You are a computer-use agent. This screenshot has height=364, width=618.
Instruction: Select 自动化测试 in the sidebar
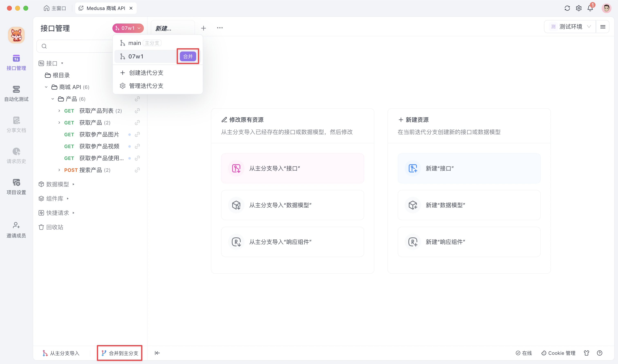pyautogui.click(x=16, y=93)
